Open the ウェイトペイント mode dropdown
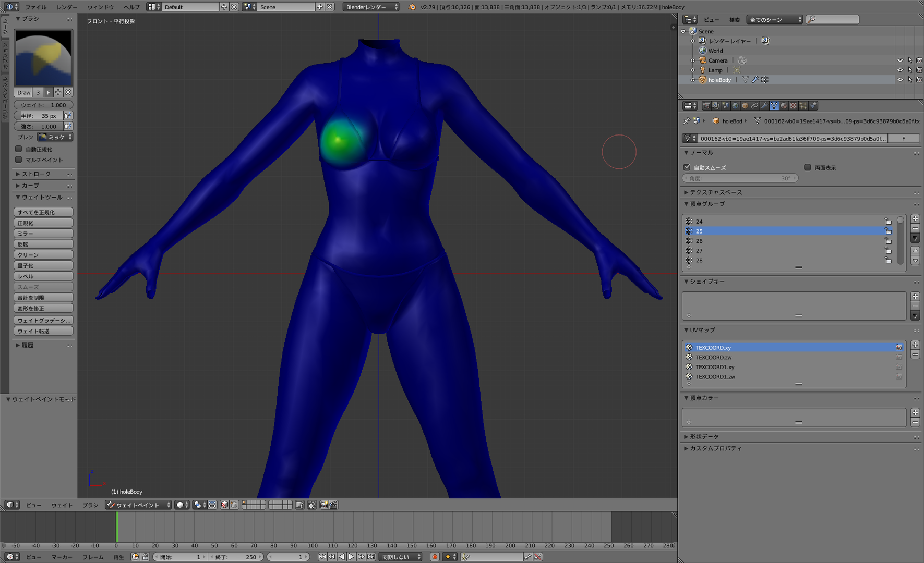The width and height of the screenshot is (924, 563). point(138,505)
